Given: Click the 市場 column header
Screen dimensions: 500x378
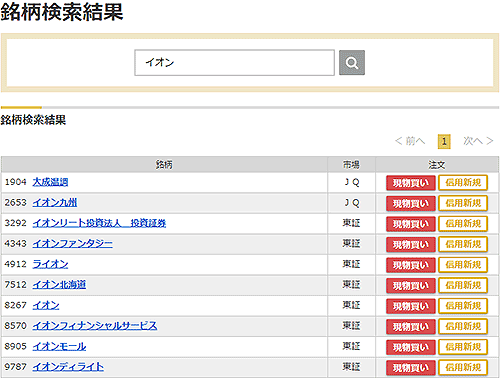Looking at the screenshot, I should pos(351,165).
